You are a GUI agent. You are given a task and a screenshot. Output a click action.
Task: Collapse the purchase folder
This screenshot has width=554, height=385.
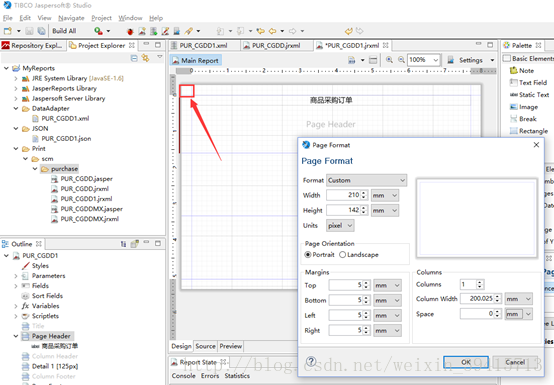(35, 169)
